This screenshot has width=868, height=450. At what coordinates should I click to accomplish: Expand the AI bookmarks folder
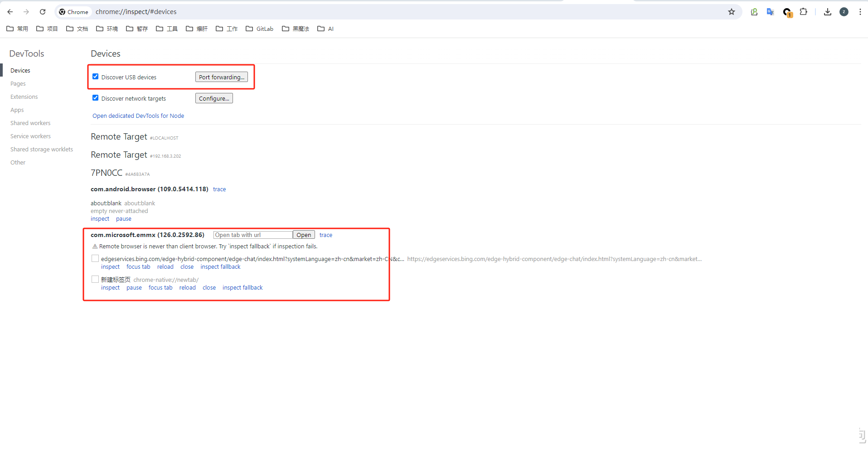point(325,29)
